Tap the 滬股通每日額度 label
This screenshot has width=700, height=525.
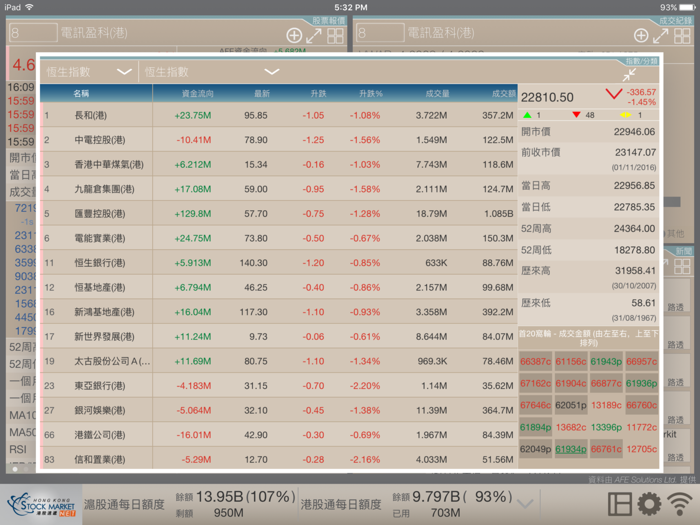point(124,504)
